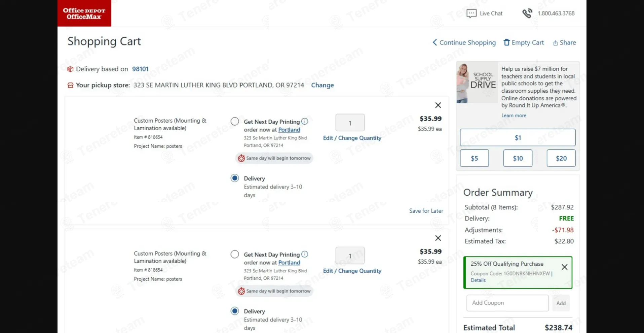
Task: Open Portland store link in second item
Action: (x=289, y=263)
